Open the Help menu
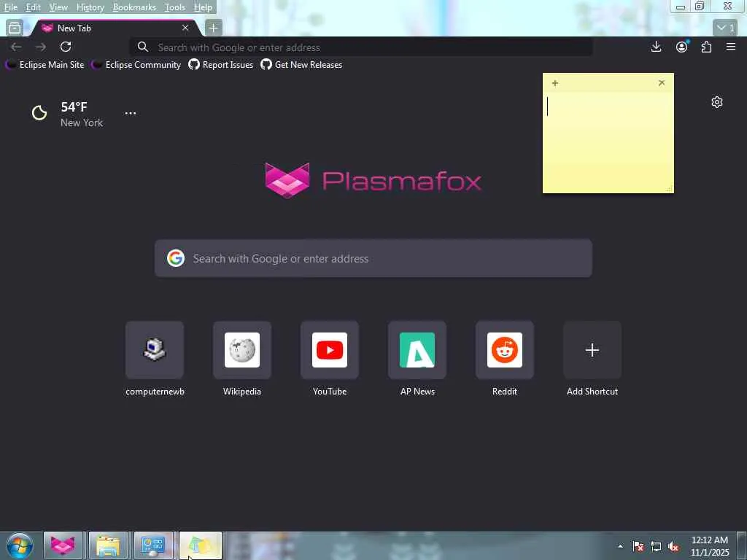The height and width of the screenshot is (560, 747). pos(203,7)
